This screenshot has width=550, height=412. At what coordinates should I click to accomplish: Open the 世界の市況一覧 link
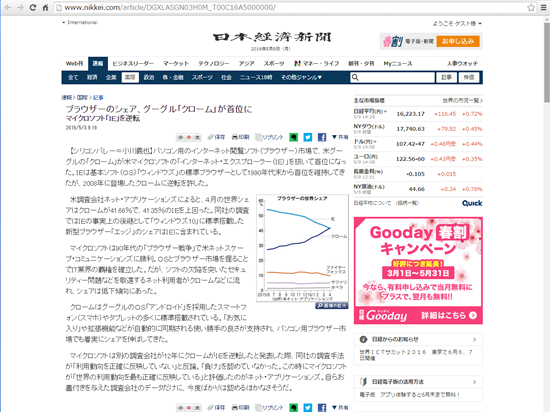pos(462,100)
